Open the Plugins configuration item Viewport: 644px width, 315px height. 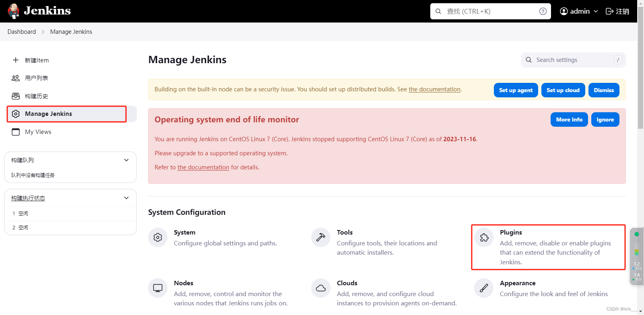tap(549, 247)
